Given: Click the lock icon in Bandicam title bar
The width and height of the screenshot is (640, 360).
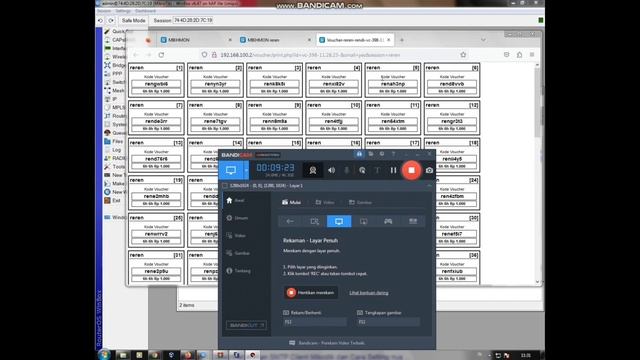Looking at the screenshot, I should (x=359, y=154).
